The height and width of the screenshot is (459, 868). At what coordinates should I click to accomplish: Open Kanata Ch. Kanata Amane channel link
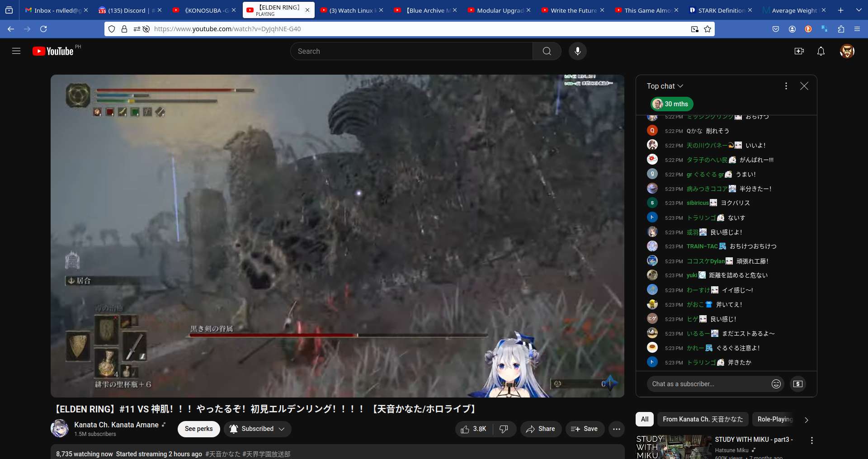pyautogui.click(x=116, y=425)
